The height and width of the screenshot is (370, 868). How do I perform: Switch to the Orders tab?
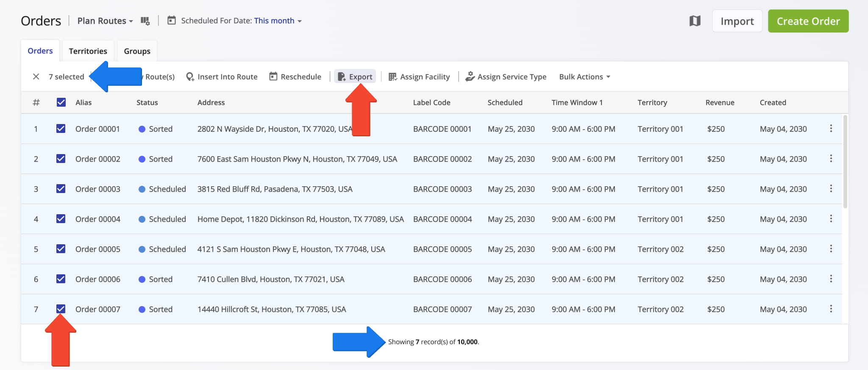point(40,51)
